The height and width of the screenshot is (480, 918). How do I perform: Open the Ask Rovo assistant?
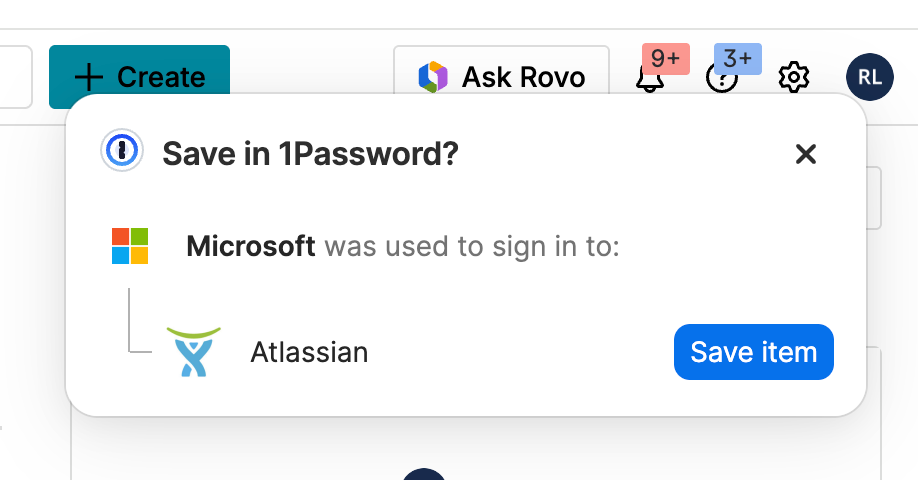pyautogui.click(x=501, y=77)
